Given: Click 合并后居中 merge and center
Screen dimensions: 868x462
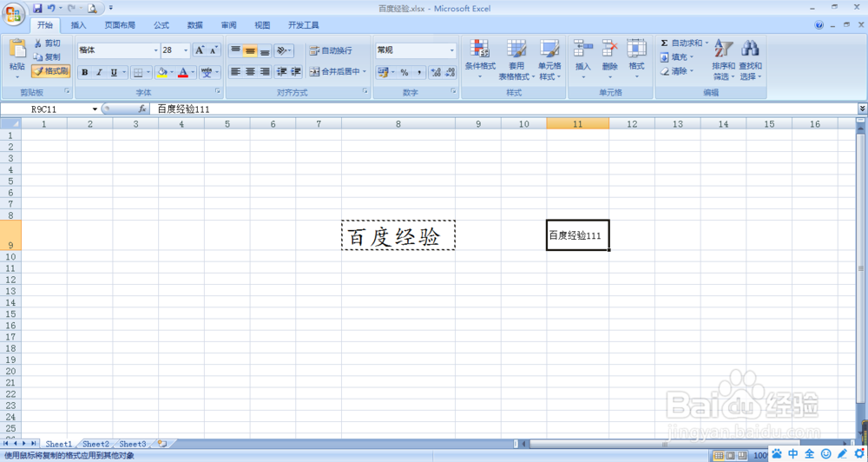Looking at the screenshot, I should (334, 71).
